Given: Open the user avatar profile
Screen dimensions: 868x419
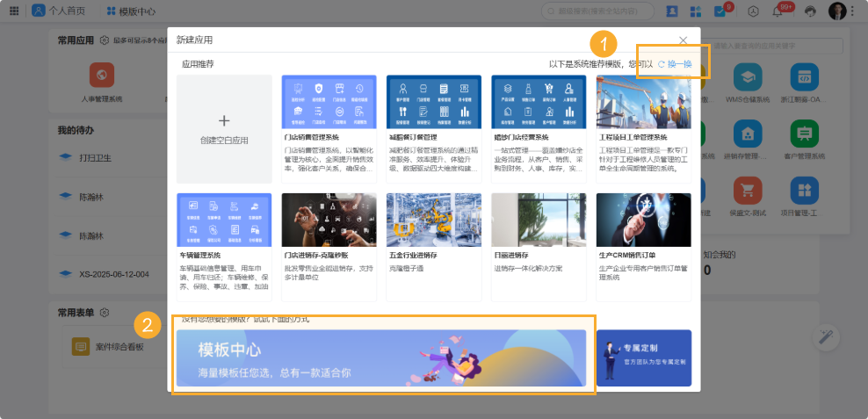Looking at the screenshot, I should [x=837, y=11].
